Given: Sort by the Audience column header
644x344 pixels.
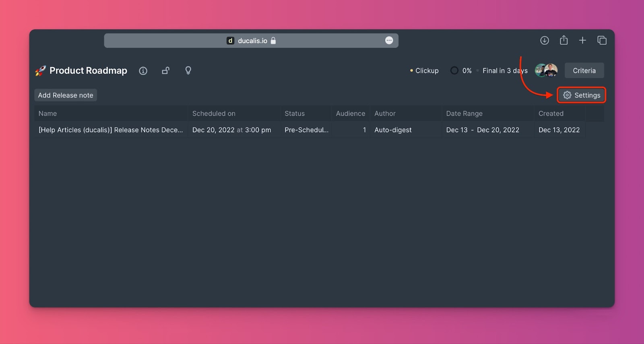Looking at the screenshot, I should tap(351, 114).
